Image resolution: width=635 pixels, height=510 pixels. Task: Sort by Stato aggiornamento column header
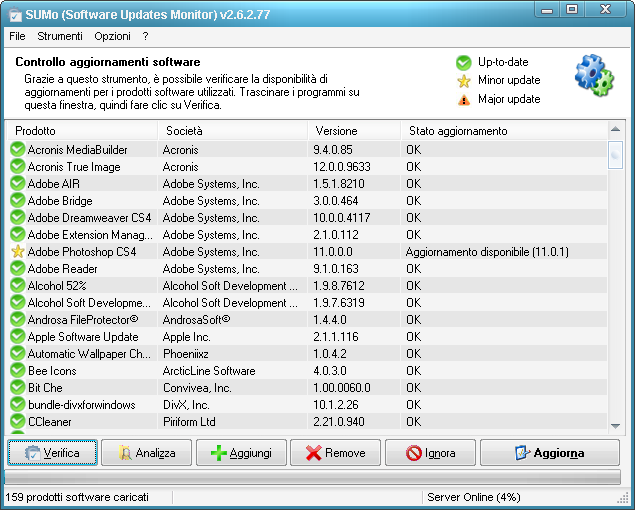(500, 131)
